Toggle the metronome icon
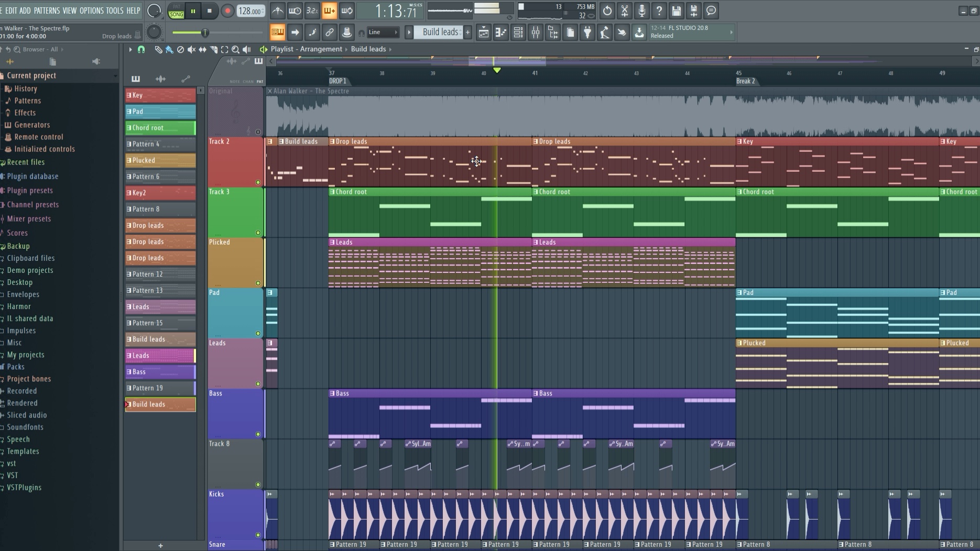 [x=277, y=10]
